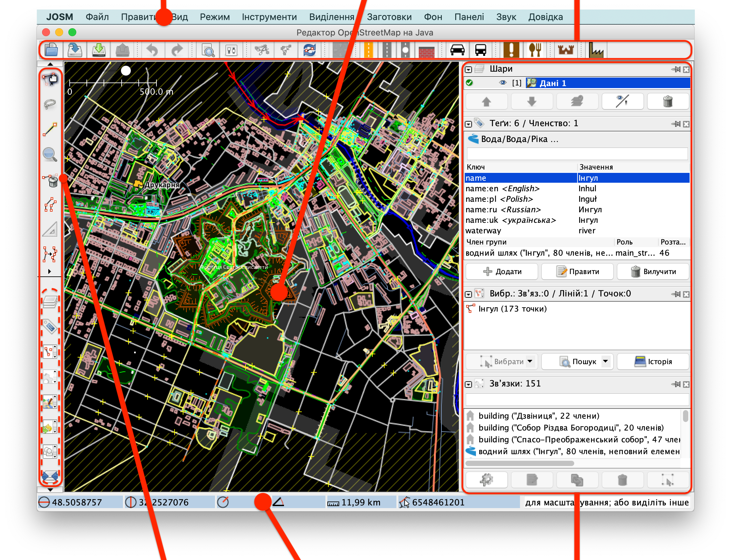The height and width of the screenshot is (560, 731).
Task: Click the restaurant fork-knife preset icon
Action: [x=535, y=50]
